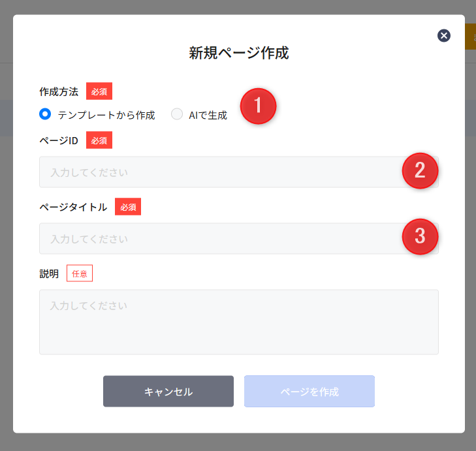This screenshot has width=476, height=451.
Task: Click the 説明 field label
Action: 49,274
